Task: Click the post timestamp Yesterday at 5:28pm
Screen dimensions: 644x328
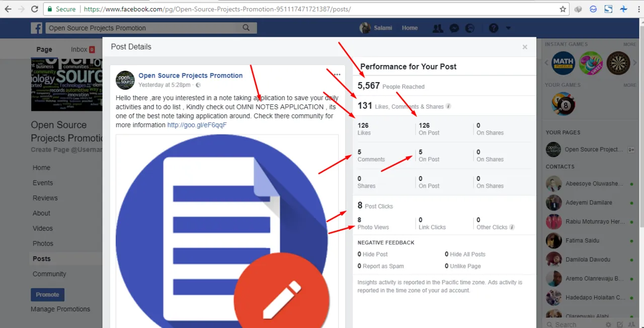Action: [165, 85]
